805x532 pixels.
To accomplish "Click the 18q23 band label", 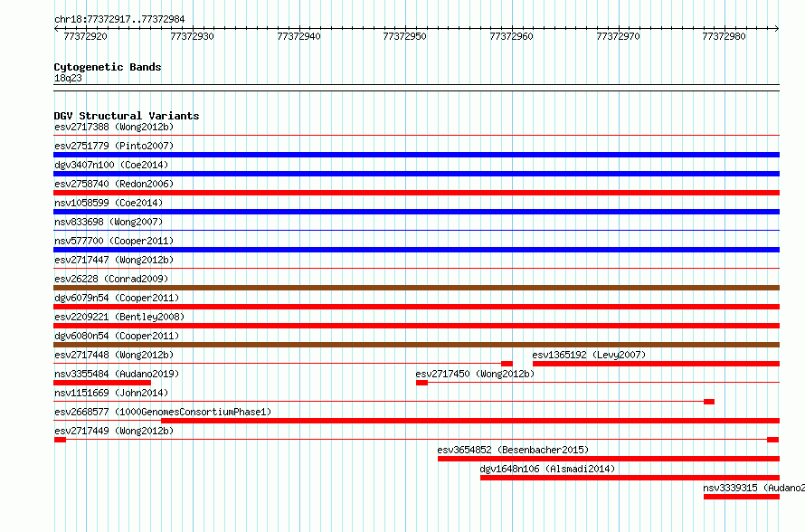I will pyautogui.click(x=68, y=78).
